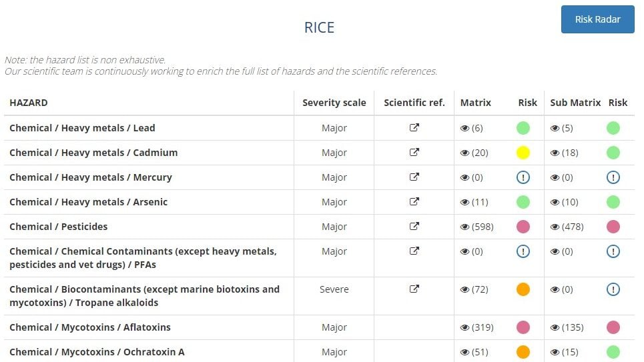This screenshot has height=362, width=644.
Task: Click yellow risk dot for Cadmium matrix
Action: [x=523, y=153]
